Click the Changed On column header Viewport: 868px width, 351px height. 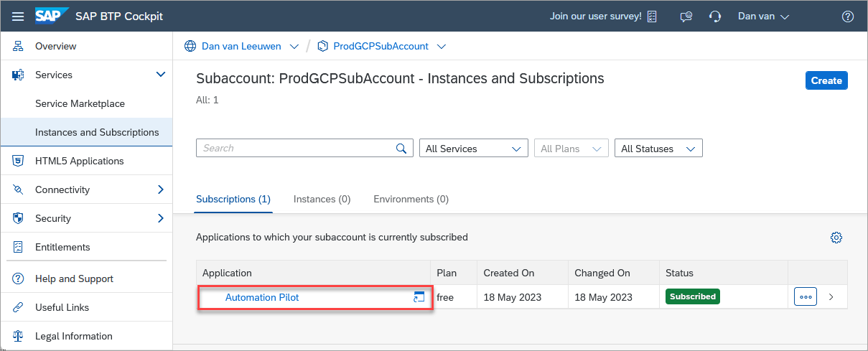tap(614, 273)
